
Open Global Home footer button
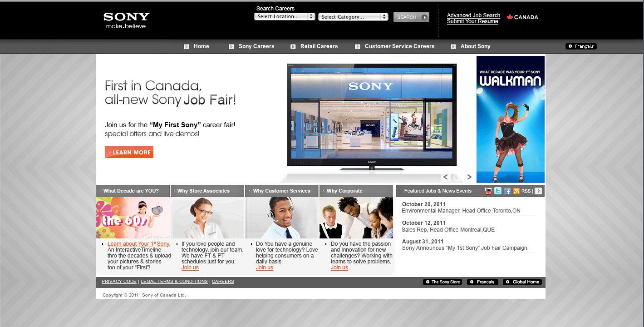[x=522, y=282]
